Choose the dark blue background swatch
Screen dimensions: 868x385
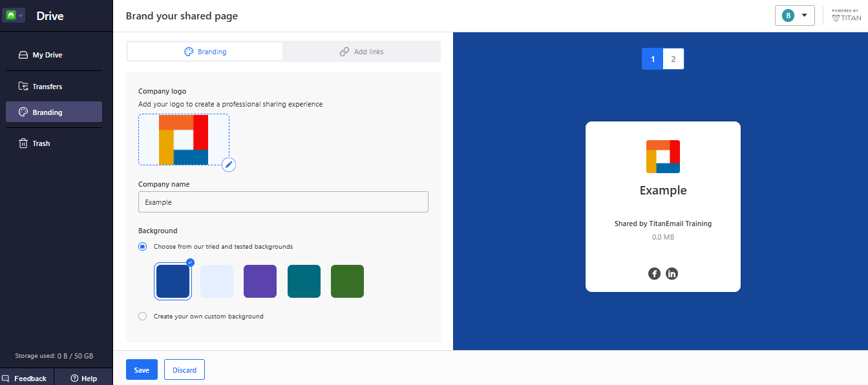(173, 282)
